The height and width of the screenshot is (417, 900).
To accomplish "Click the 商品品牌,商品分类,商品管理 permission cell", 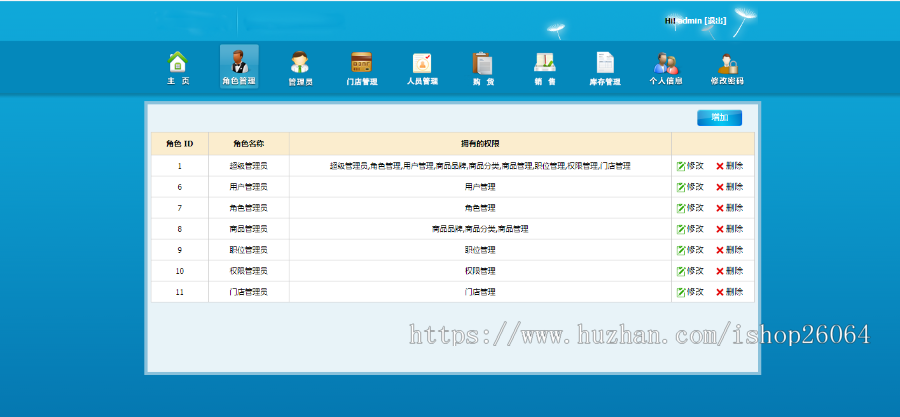I will point(480,229).
